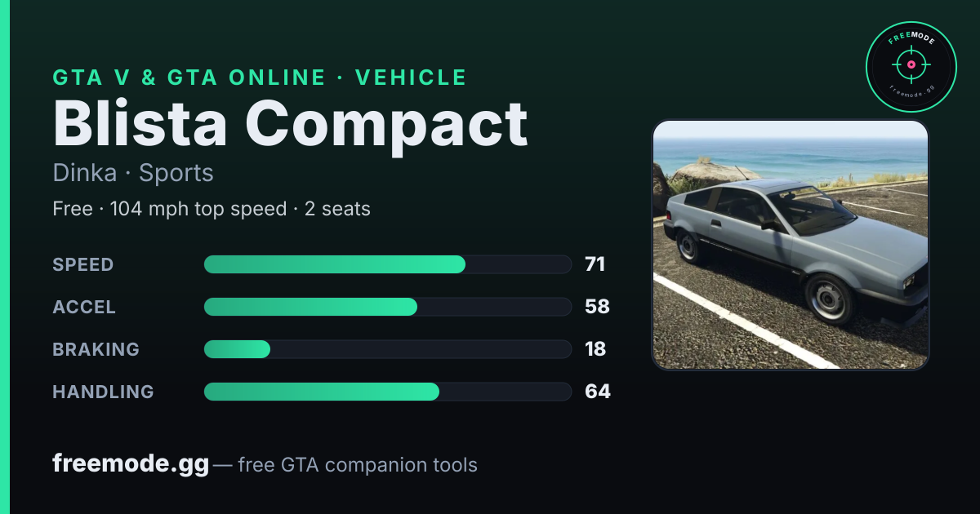Click the SPEED stat bar
The width and height of the screenshot is (980, 514).
pos(387,264)
